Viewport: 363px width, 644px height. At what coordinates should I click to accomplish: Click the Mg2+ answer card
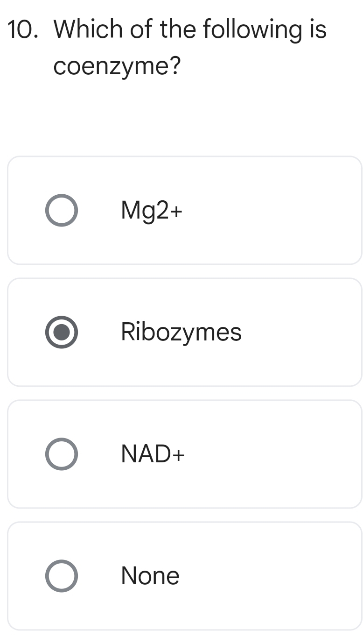coord(184,210)
